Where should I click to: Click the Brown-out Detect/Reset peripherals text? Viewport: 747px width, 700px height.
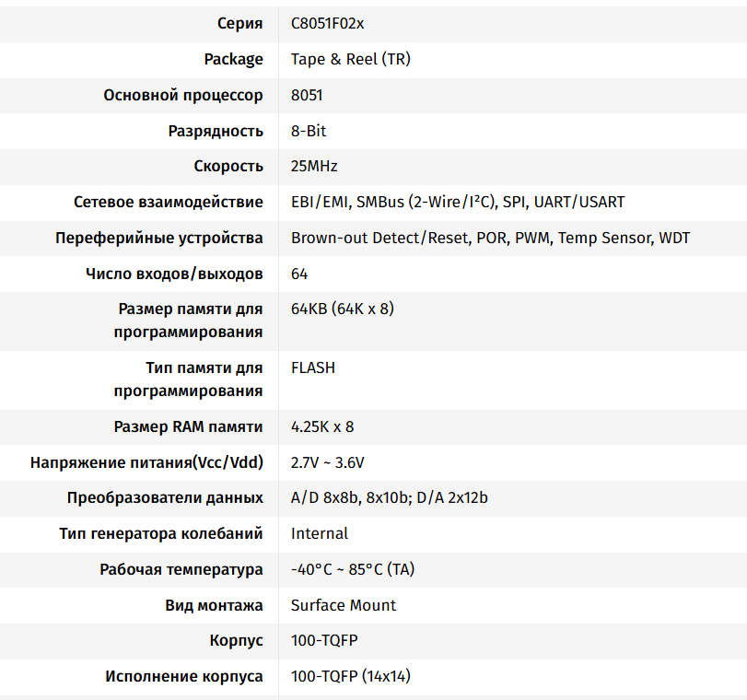click(490, 238)
